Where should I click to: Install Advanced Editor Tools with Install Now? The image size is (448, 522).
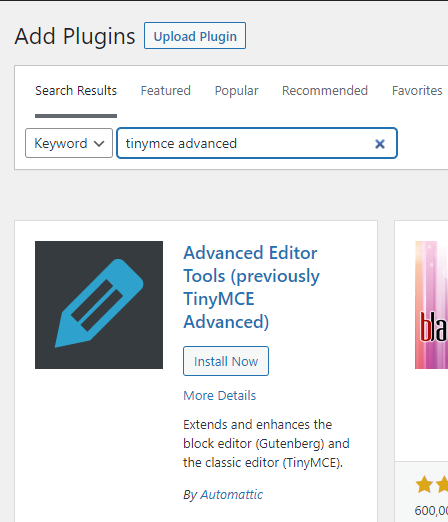coord(226,361)
